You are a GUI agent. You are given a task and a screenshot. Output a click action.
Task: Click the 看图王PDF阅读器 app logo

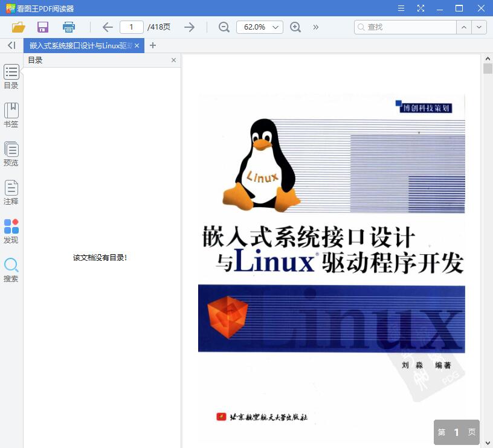[10, 8]
